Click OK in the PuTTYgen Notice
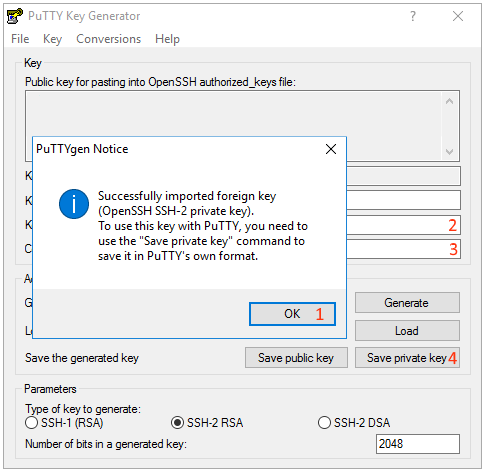Viewport: 486px width, 473px height. coord(292,314)
